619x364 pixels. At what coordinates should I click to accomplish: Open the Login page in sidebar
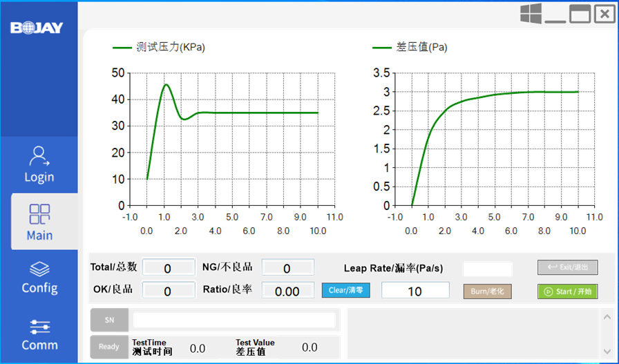click(x=39, y=164)
